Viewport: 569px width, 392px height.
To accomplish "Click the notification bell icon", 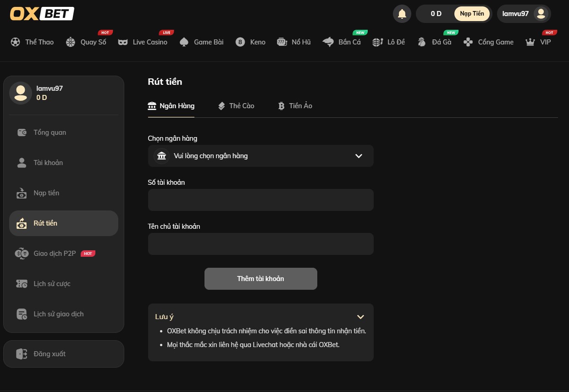I will [402, 14].
